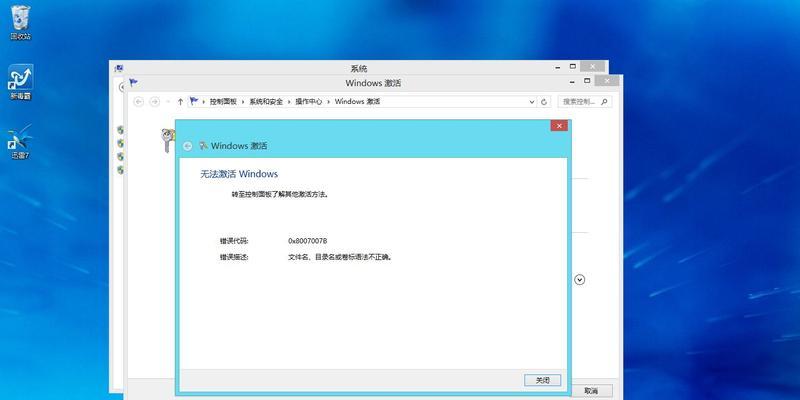Expand the chevron after 操作中心 breadcrumb
Viewport: 800px width, 400px height.
click(329, 102)
